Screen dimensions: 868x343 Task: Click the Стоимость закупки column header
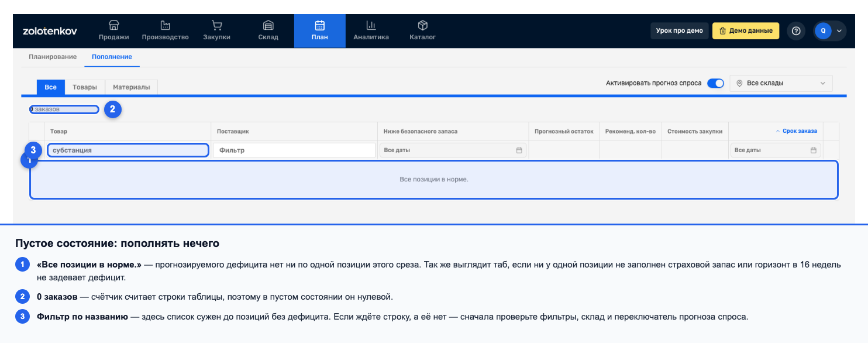click(x=695, y=131)
